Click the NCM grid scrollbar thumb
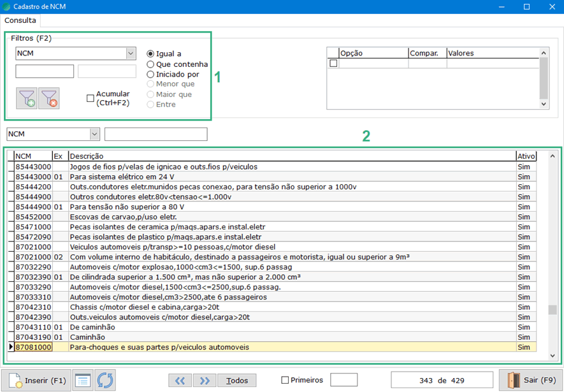564x392 pixels. [552, 310]
